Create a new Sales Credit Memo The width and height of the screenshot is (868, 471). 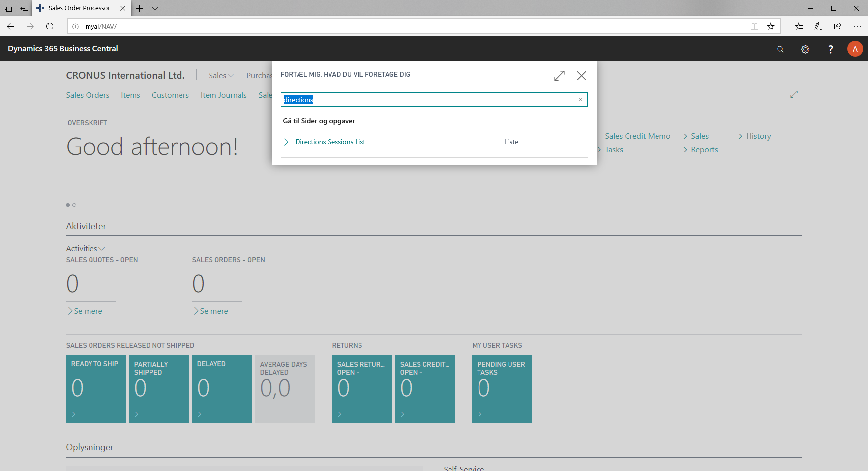633,136
